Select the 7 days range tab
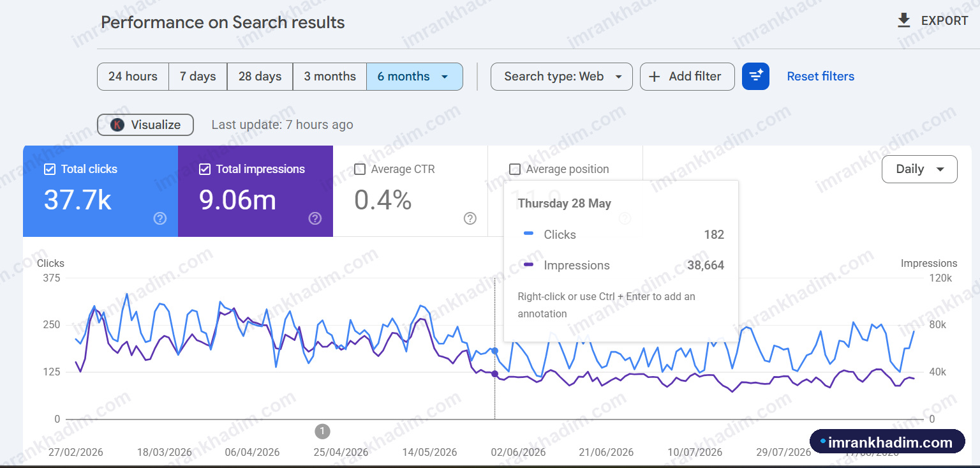Viewport: 980px width, 468px height. [x=198, y=77]
